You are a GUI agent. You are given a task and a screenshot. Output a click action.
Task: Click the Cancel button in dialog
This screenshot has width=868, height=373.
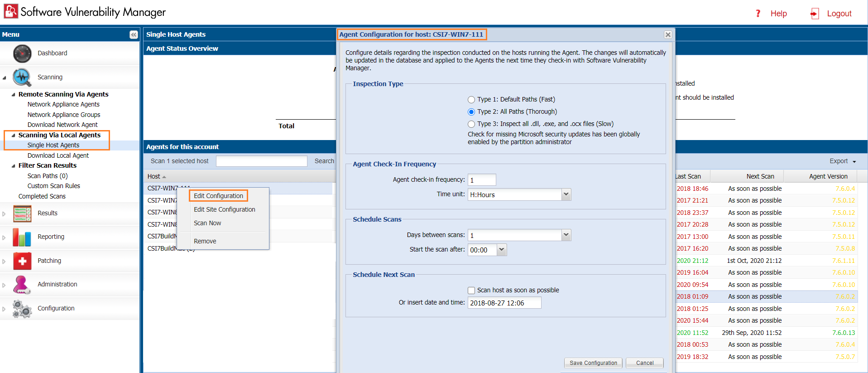pos(645,363)
